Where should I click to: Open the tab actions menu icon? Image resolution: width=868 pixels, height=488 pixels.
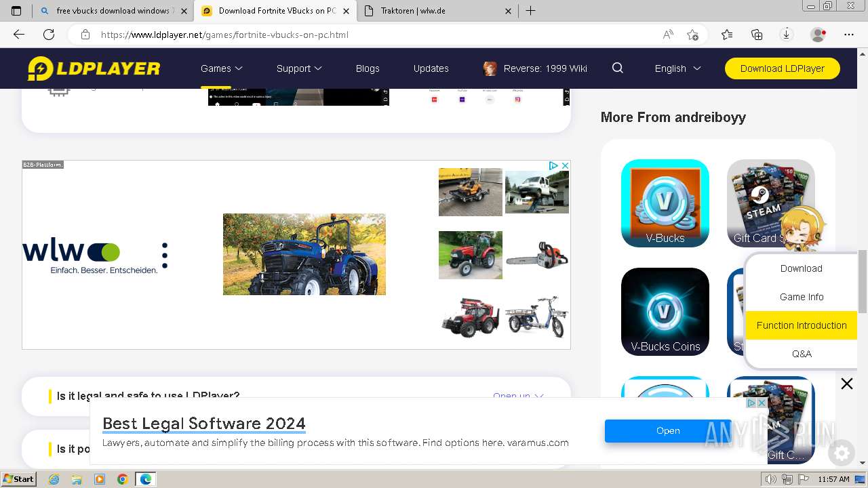click(x=16, y=11)
